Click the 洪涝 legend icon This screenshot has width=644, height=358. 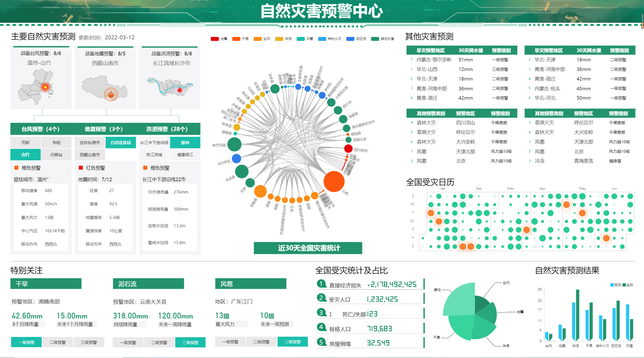coord(280,39)
